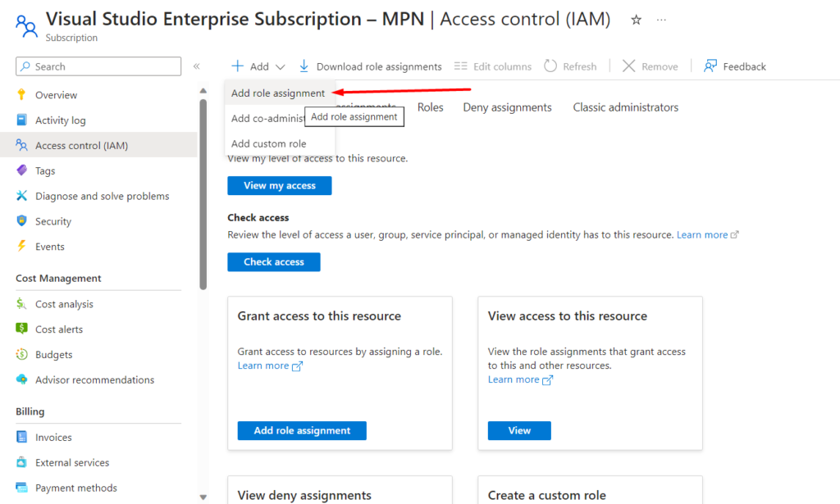Click the Payment methods card icon
The height and width of the screenshot is (504, 840).
pyautogui.click(x=21, y=488)
